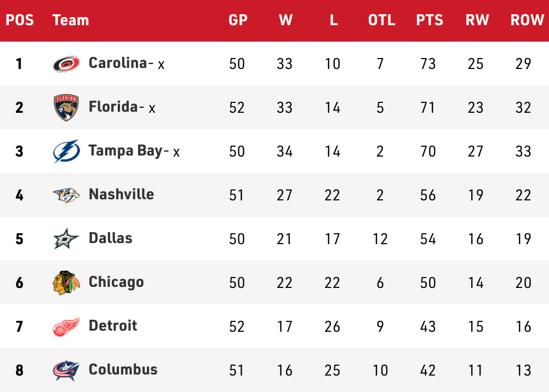The height and width of the screenshot is (392, 549).
Task: Click the ROW column header
Action: click(523, 20)
